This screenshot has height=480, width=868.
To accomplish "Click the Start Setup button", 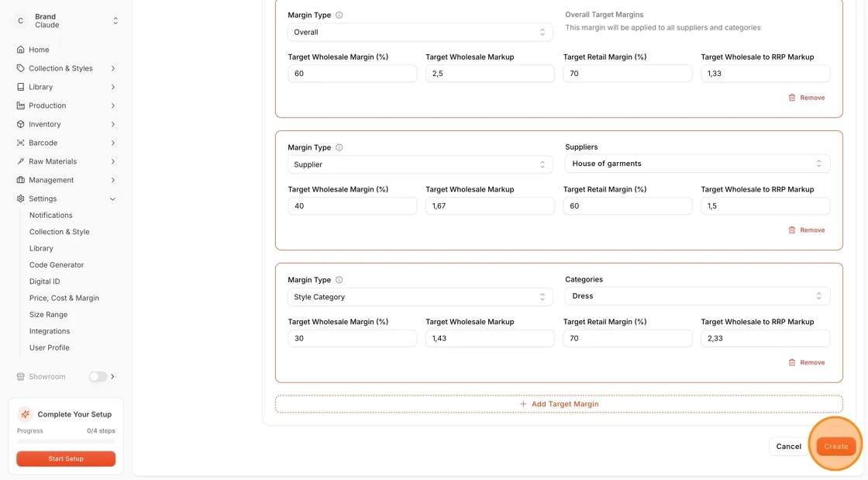I will tap(66, 458).
